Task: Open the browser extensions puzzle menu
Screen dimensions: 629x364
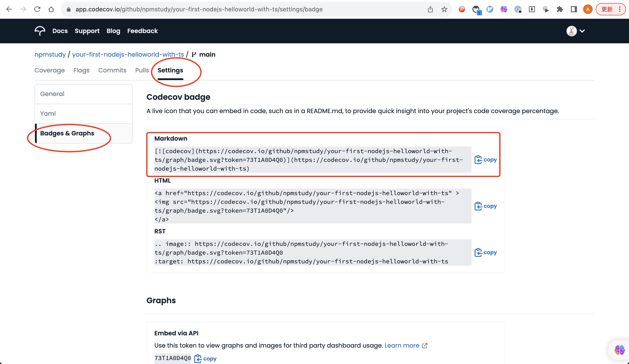Action: tap(560, 9)
